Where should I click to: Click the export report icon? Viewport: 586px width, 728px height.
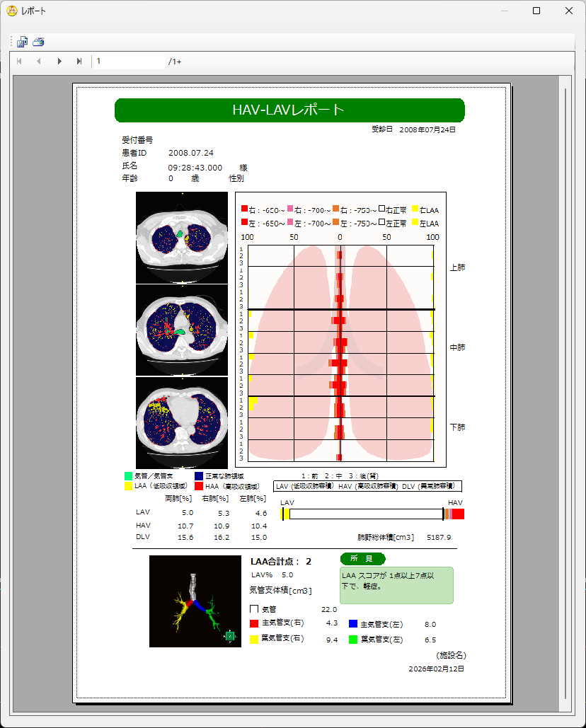tap(22, 42)
